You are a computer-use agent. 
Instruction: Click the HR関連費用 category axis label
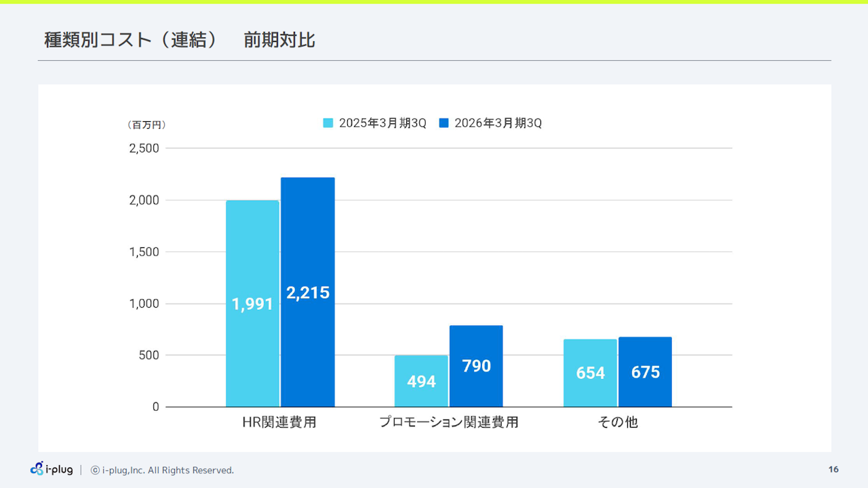pos(279,422)
